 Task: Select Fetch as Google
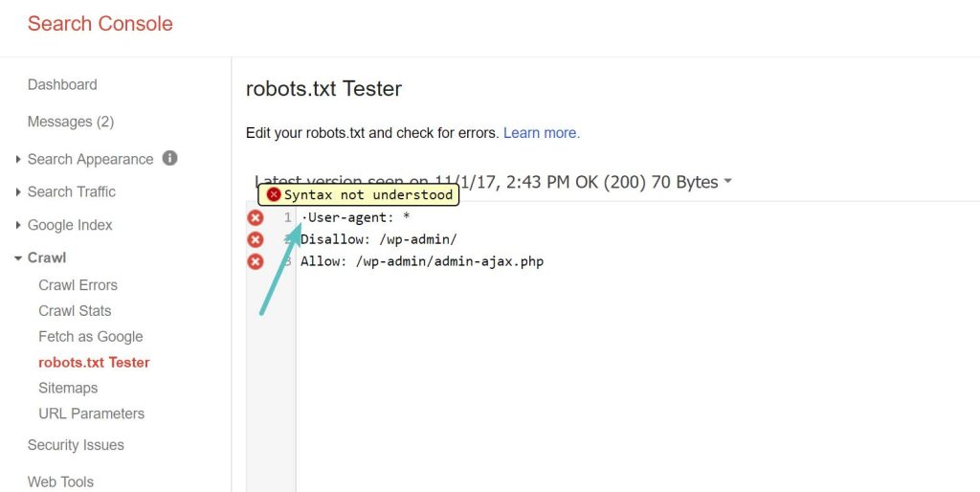click(x=90, y=337)
